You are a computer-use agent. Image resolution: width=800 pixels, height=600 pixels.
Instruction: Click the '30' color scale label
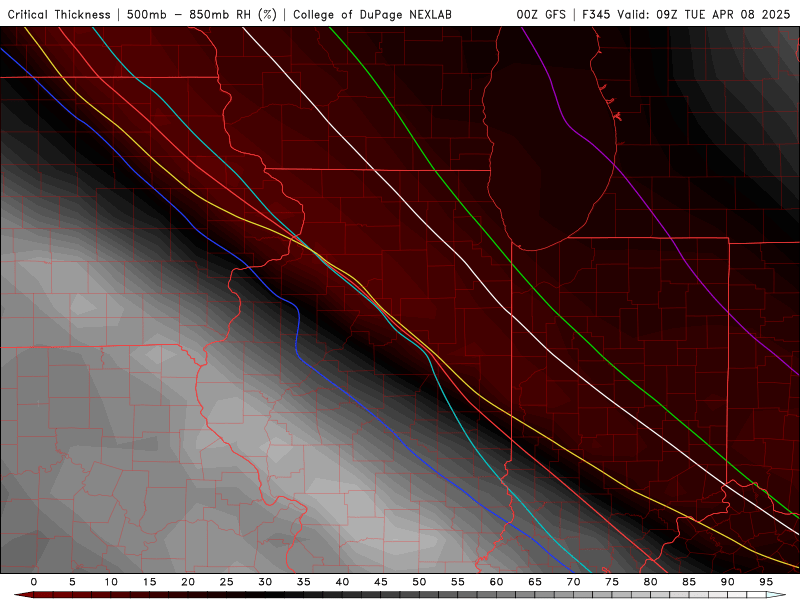pos(265,582)
